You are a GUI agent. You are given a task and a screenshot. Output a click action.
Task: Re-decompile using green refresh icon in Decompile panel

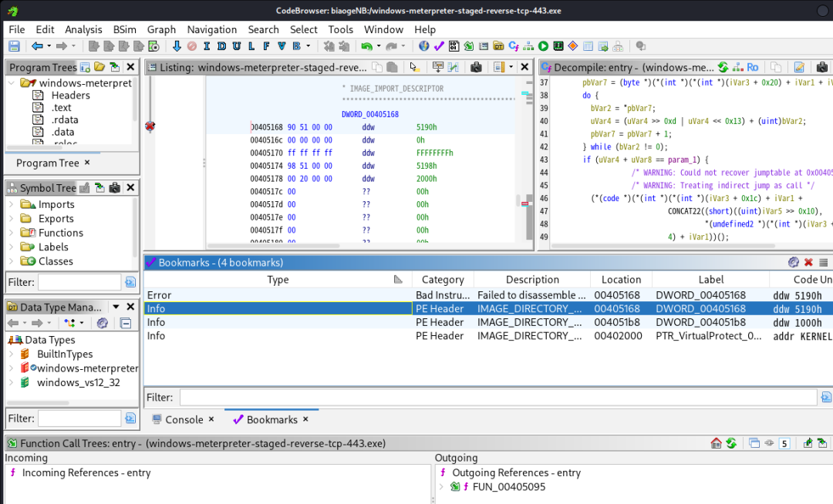pos(723,68)
